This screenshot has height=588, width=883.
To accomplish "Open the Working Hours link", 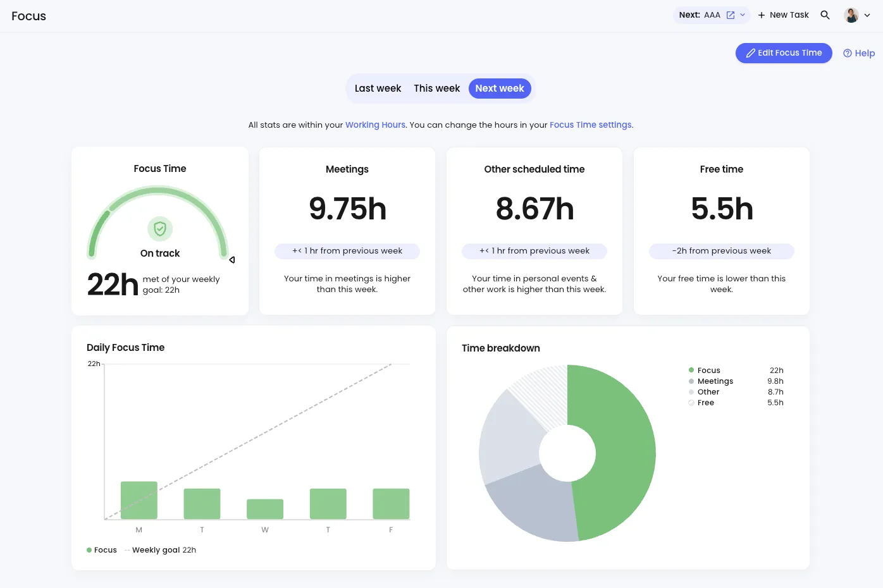I will 375,125.
